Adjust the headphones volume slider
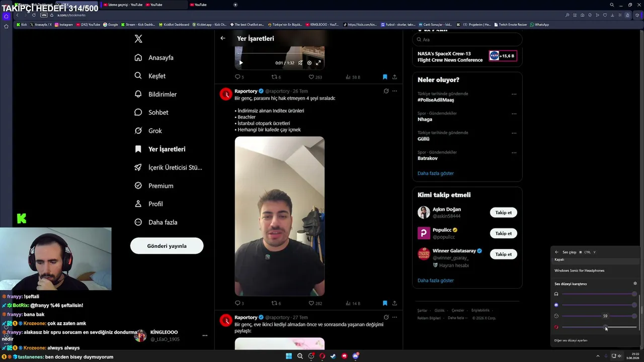The height and width of the screenshot is (362, 644). tap(599, 294)
